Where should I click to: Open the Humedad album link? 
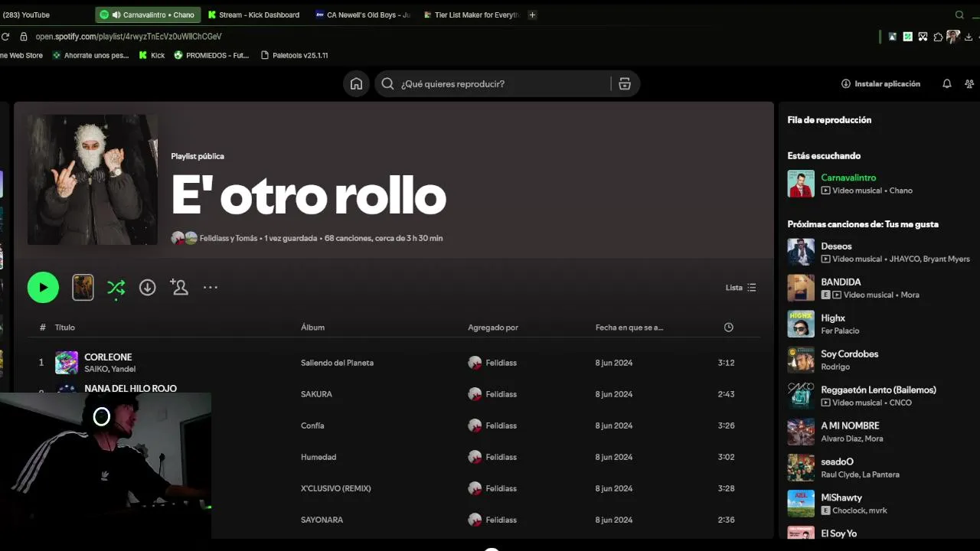[x=318, y=457]
